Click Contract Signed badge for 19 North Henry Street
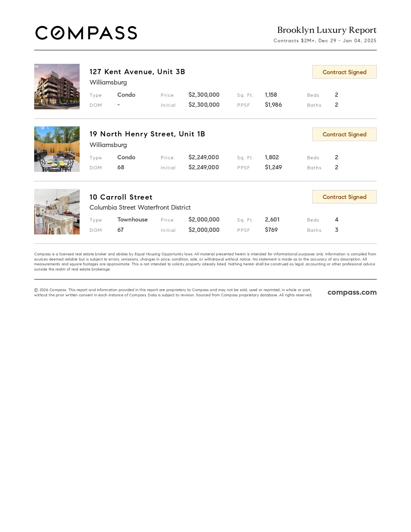Screen dimensions: 411x532 tap(344, 134)
